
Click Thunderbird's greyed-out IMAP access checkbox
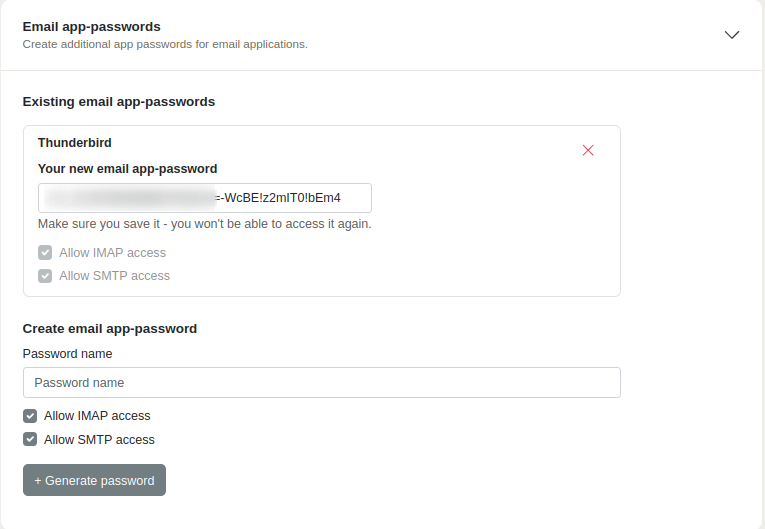point(45,253)
